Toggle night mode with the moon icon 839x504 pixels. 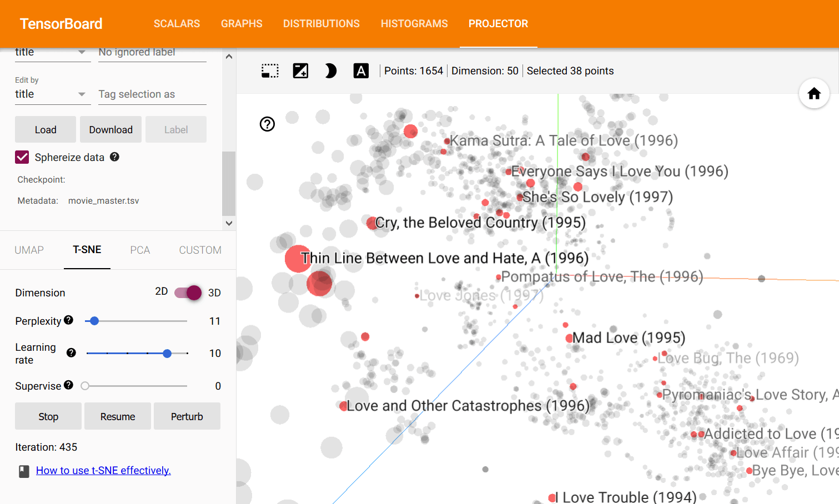(x=330, y=71)
